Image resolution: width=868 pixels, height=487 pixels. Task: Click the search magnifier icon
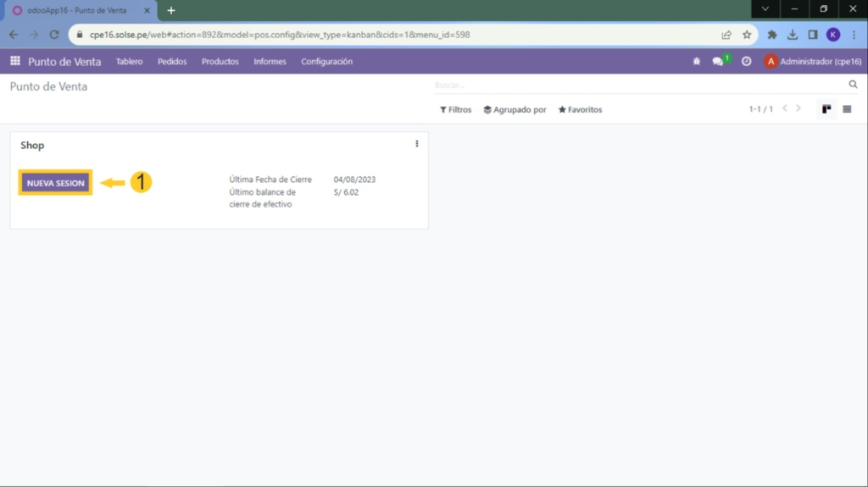854,85
